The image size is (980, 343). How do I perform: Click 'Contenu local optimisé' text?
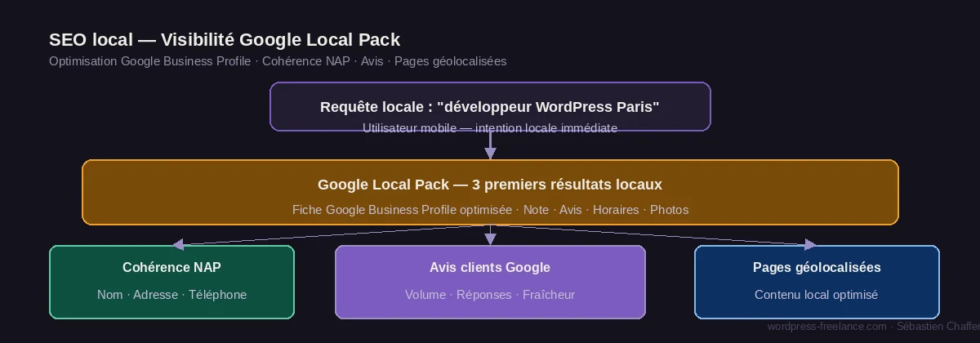pyautogui.click(x=817, y=294)
